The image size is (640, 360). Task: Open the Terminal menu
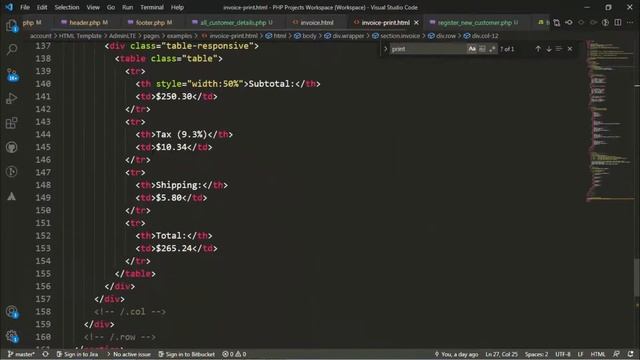pyautogui.click(x=152, y=7)
